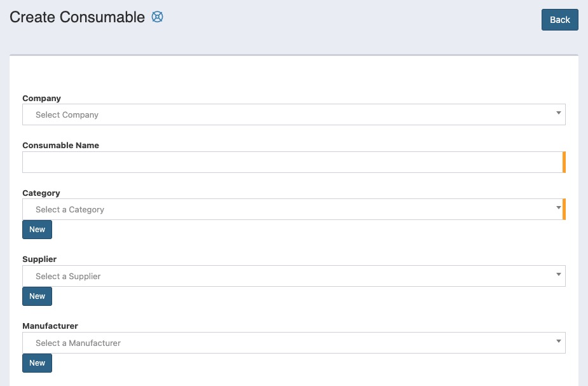
Task: Click the Back button
Action: (559, 20)
